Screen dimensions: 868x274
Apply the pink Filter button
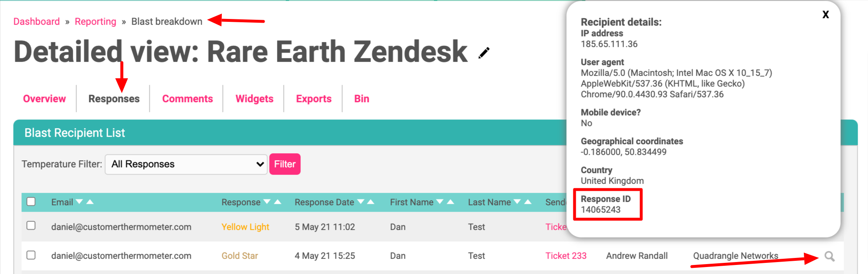285,164
